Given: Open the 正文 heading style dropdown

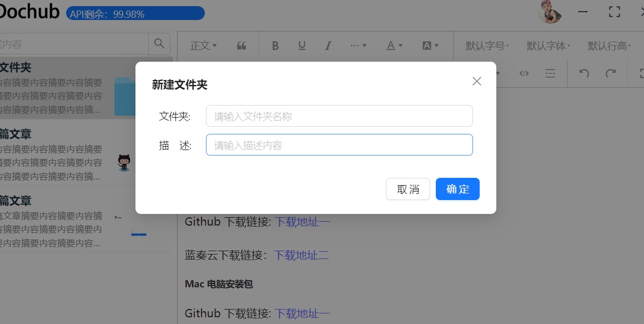Looking at the screenshot, I should click(x=203, y=46).
